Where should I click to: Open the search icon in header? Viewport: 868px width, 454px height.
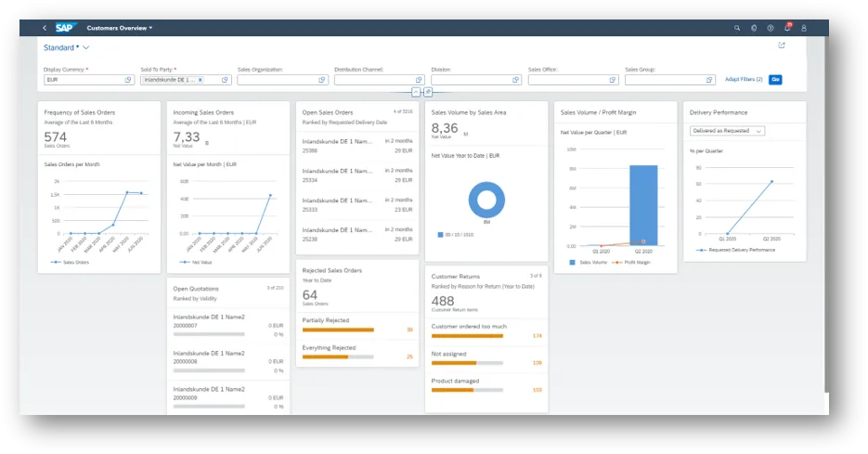(735, 28)
